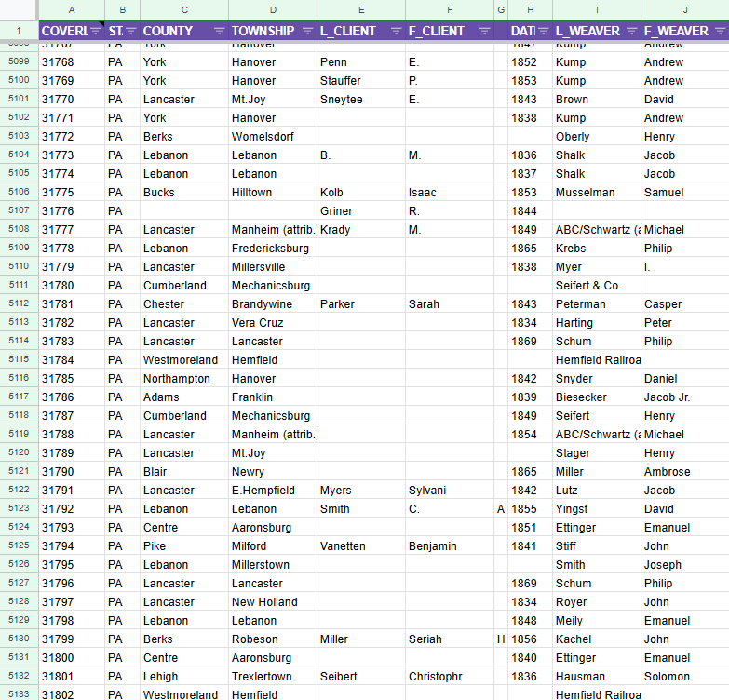Select row 5130 header
Screen dimensions: 729x700
tap(19, 639)
